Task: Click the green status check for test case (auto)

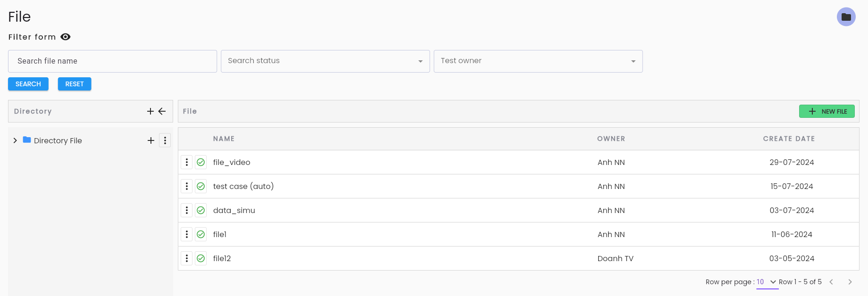Action: click(201, 186)
